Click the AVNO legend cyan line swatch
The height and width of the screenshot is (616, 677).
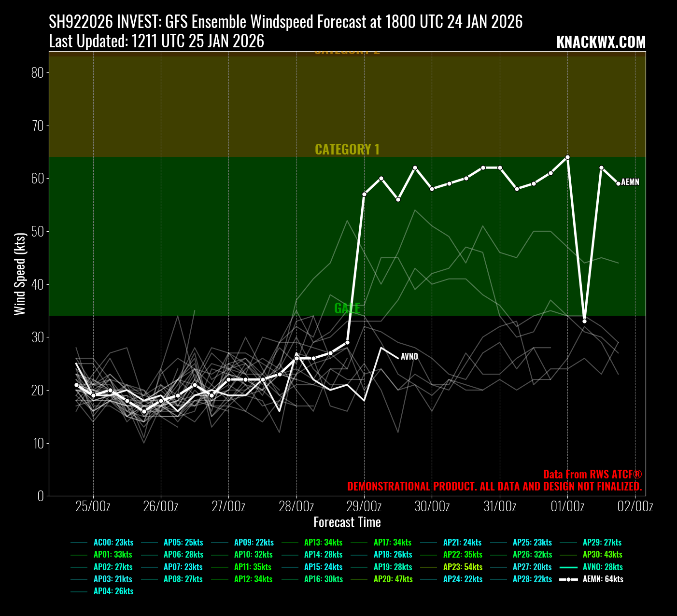tap(568, 567)
